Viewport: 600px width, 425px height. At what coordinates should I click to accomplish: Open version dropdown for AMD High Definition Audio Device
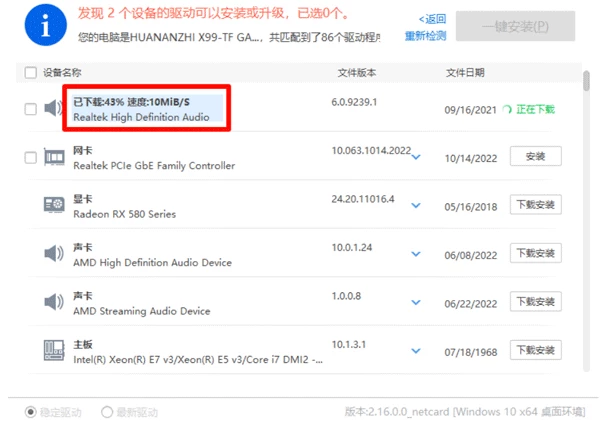pos(416,254)
